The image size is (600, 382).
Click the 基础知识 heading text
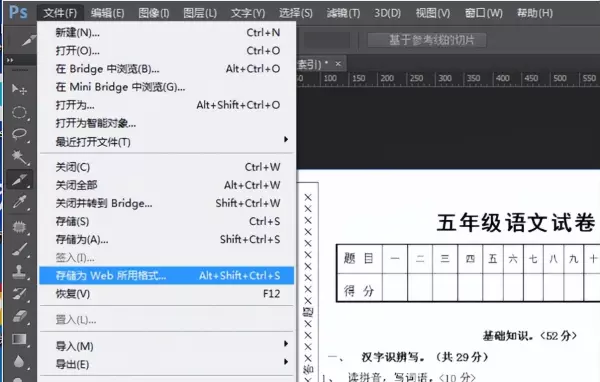(x=529, y=336)
